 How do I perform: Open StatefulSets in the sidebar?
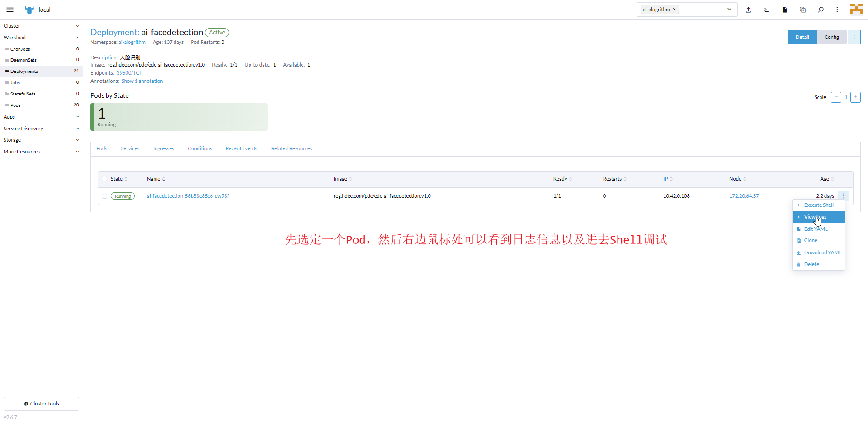coord(41,94)
